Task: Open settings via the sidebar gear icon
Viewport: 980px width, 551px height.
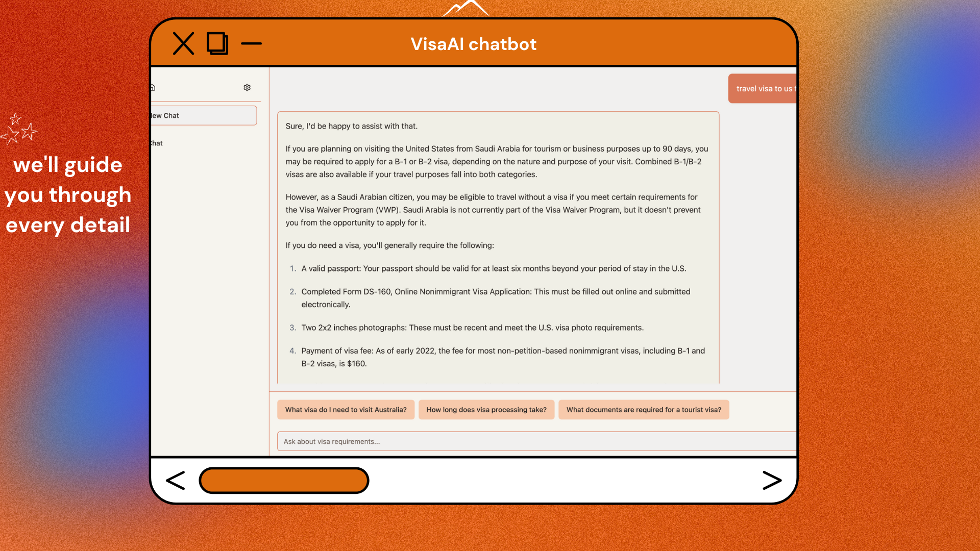Action: click(x=247, y=88)
